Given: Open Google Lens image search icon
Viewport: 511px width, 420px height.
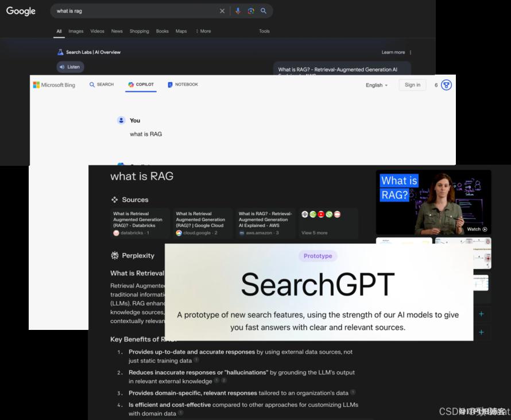Looking at the screenshot, I should point(251,11).
